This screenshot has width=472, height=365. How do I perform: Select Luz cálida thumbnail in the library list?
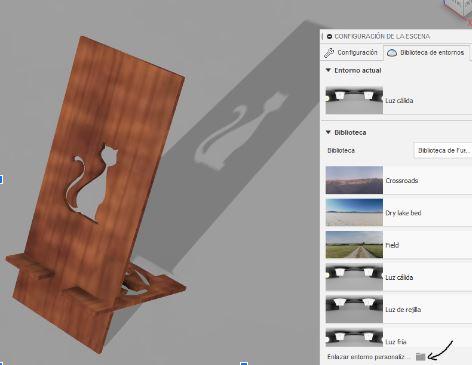coord(354,277)
